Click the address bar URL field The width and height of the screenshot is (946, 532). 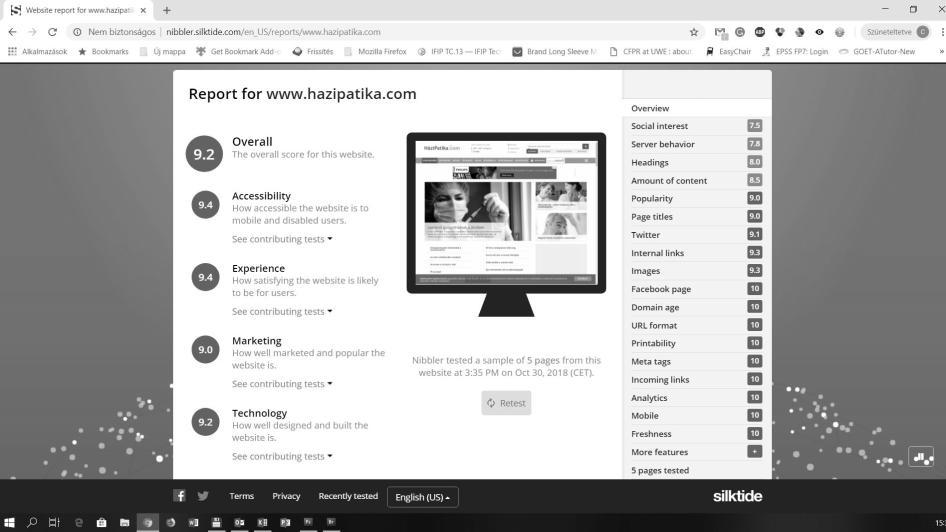pyautogui.click(x=386, y=32)
